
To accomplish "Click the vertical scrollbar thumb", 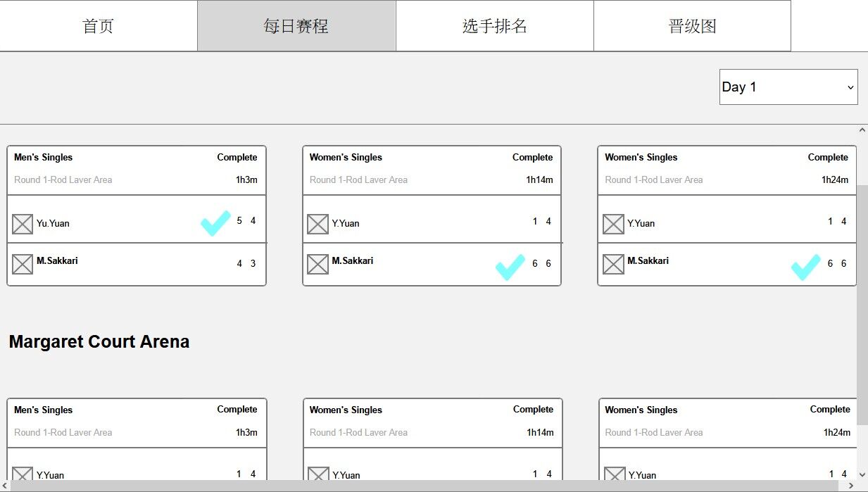I will [862, 303].
